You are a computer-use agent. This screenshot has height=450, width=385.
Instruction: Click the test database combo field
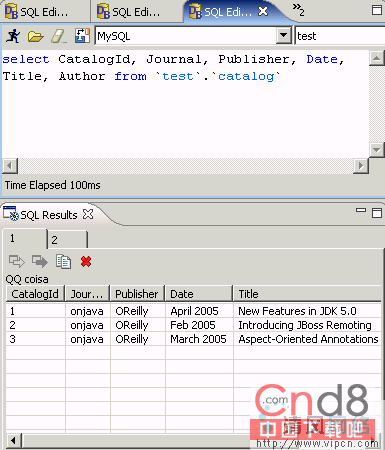coord(340,36)
